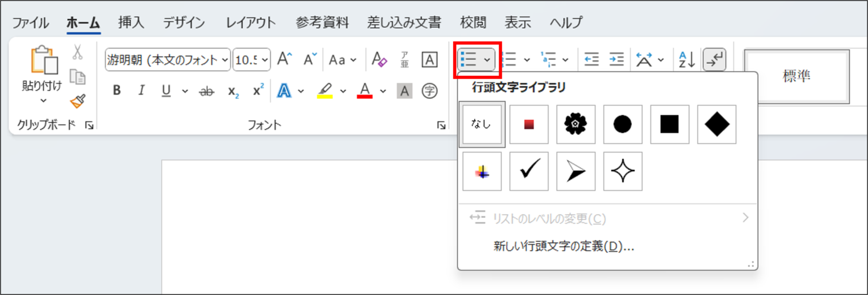Click the sort A-Z icon
Viewport: 868px width, 295px height.
[x=686, y=59]
